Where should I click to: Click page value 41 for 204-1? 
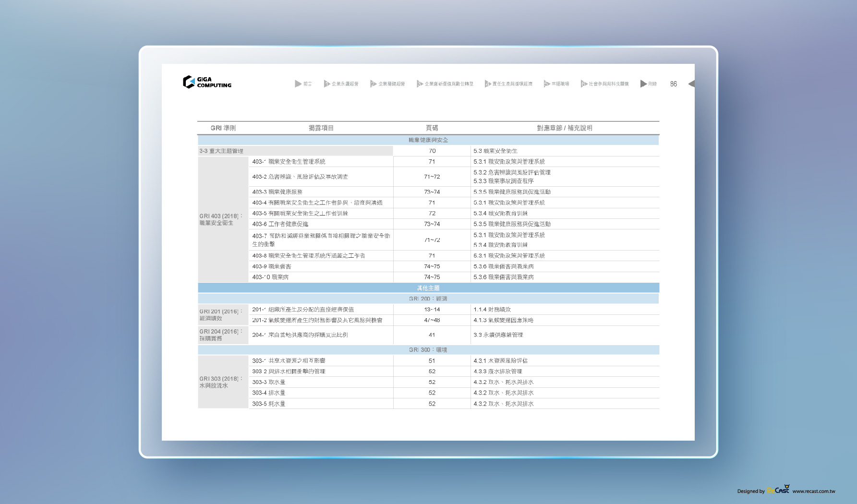pyautogui.click(x=432, y=335)
